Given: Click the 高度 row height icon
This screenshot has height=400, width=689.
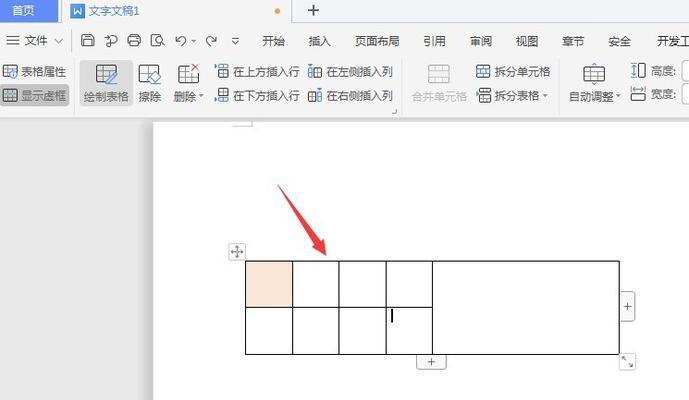Looking at the screenshot, I should tap(638, 70).
